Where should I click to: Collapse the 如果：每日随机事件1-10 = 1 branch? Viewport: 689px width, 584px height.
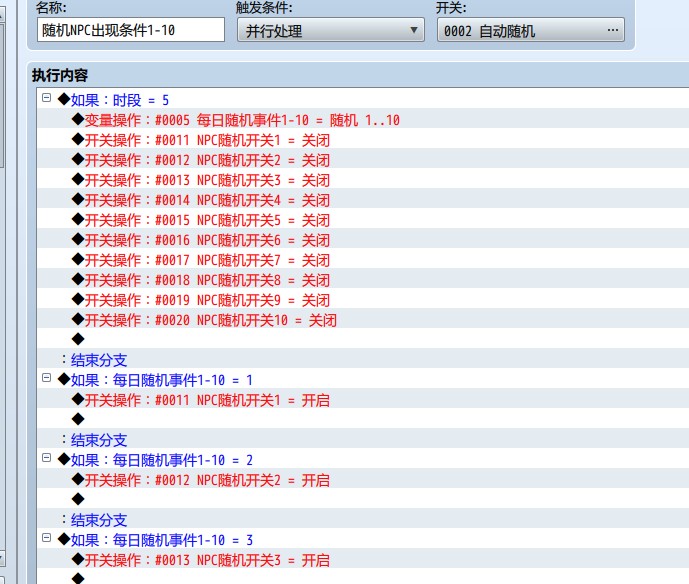(x=46, y=377)
